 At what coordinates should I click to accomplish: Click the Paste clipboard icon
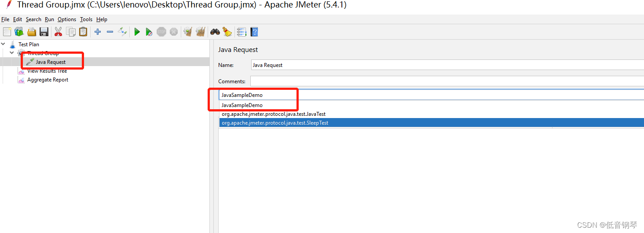pos(83,32)
